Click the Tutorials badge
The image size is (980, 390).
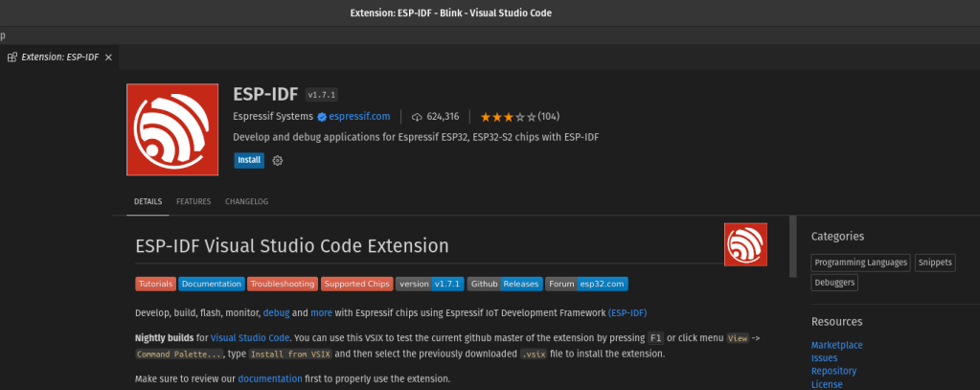point(155,285)
